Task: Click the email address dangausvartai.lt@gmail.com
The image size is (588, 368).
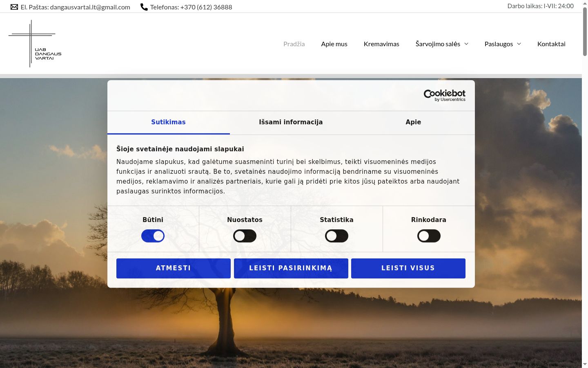Action: tap(90, 7)
